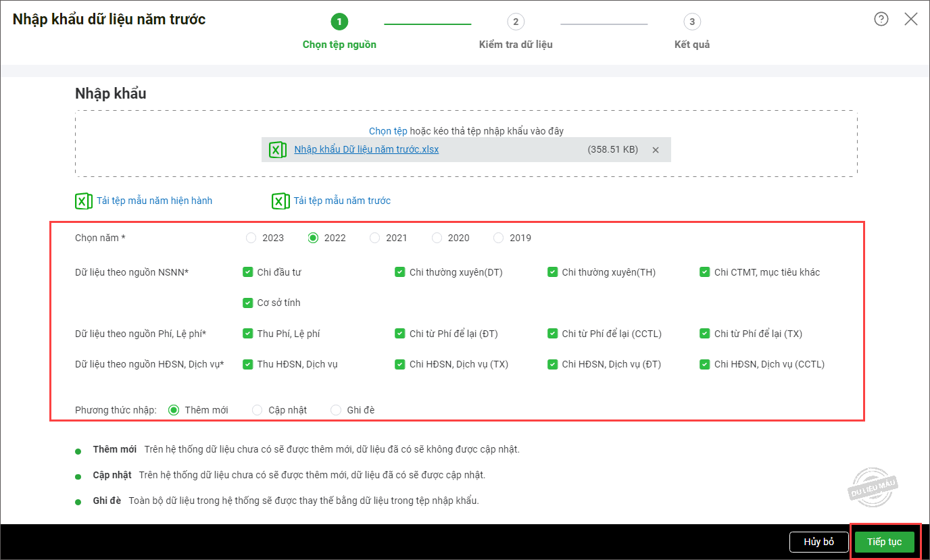Uncheck Chi đầu tư checkbox
Screen dimensions: 930x560
click(248, 272)
